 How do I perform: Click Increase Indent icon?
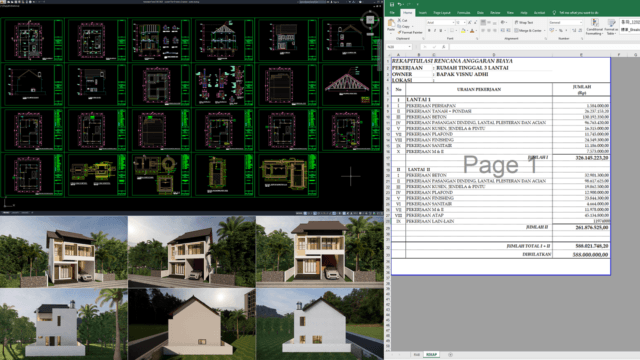508,31
